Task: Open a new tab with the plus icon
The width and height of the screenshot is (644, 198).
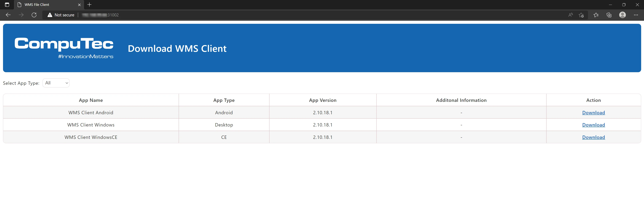Action: click(89, 5)
